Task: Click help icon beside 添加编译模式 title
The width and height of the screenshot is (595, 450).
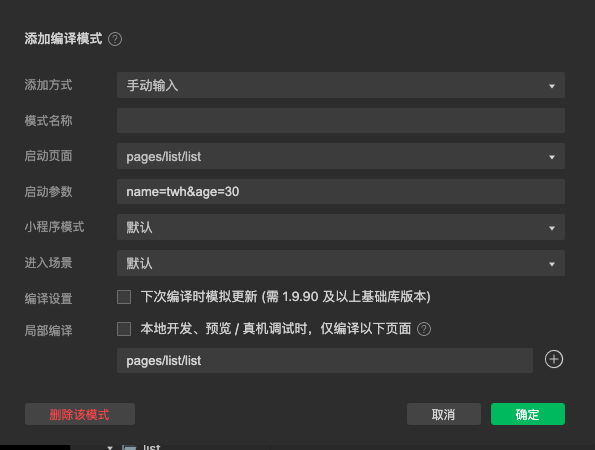Action: [x=115, y=39]
